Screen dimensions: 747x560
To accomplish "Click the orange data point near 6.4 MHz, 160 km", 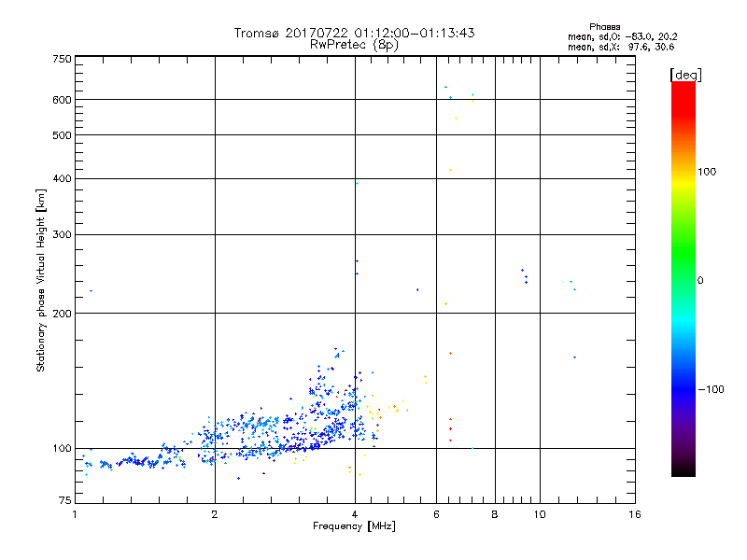I will 450,354.
